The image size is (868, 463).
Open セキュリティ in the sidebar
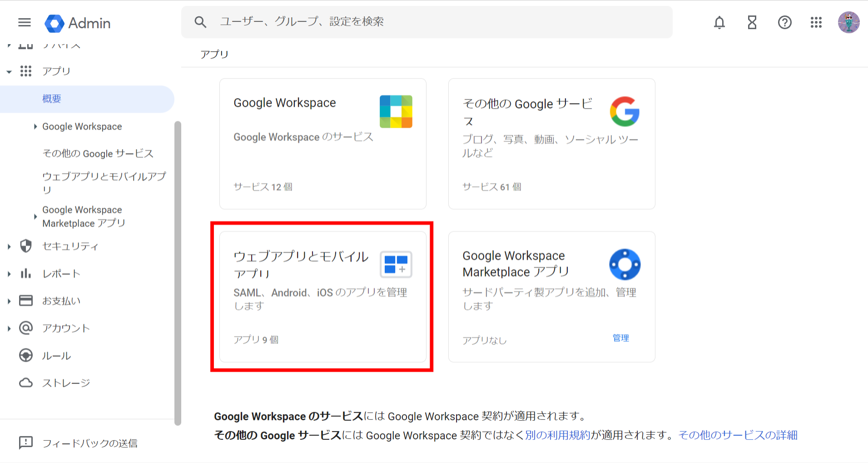point(70,246)
